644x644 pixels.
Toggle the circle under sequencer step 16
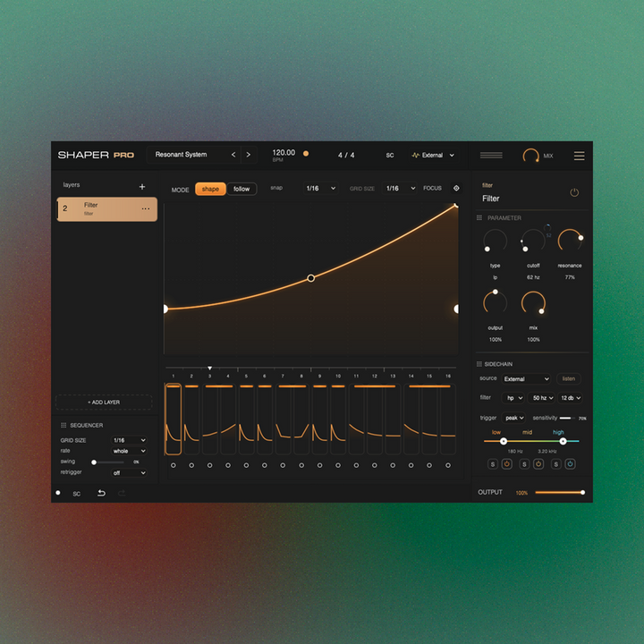(x=448, y=465)
